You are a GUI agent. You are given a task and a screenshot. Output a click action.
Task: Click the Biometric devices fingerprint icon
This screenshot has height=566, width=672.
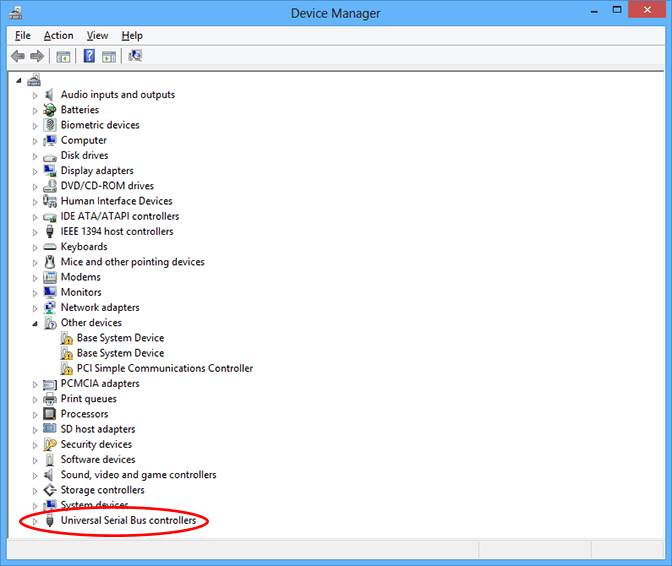point(50,125)
